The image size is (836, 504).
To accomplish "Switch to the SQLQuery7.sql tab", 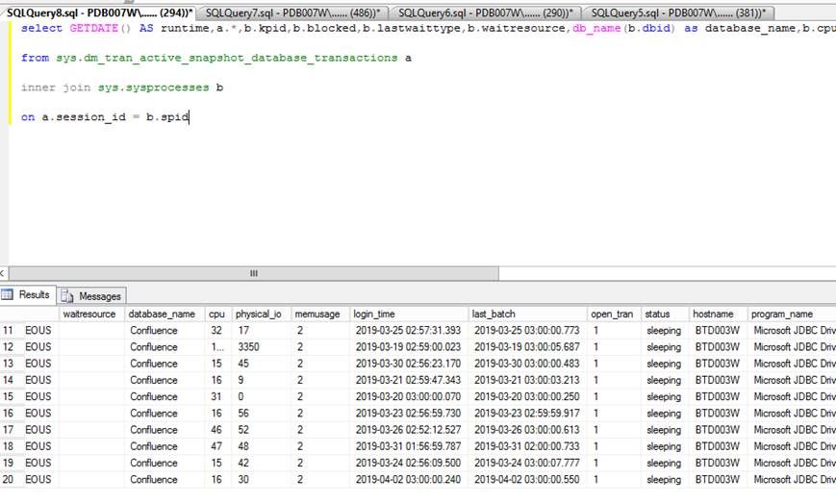I will coord(292,13).
